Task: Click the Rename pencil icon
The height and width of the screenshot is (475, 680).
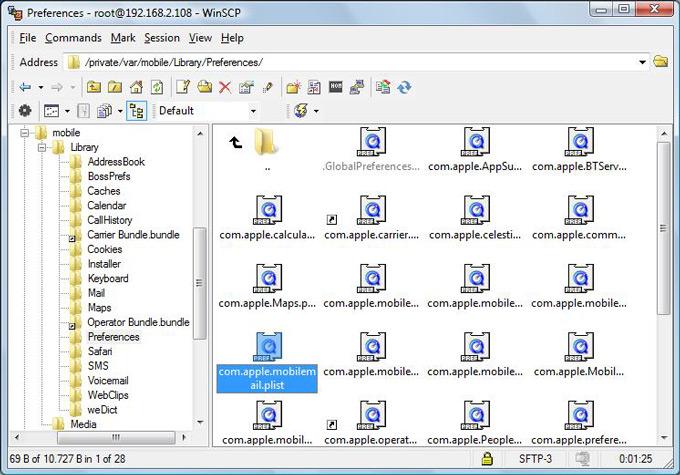Action: coord(267,87)
